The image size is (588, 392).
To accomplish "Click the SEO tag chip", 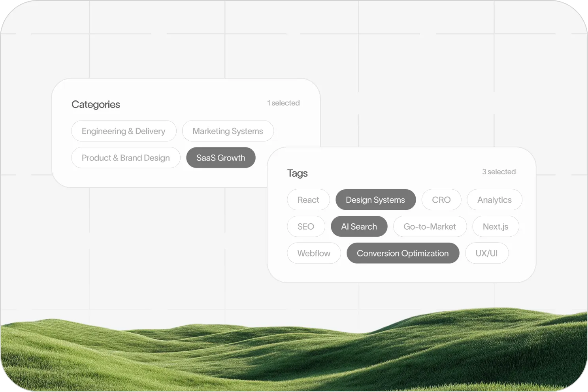I will (x=306, y=226).
